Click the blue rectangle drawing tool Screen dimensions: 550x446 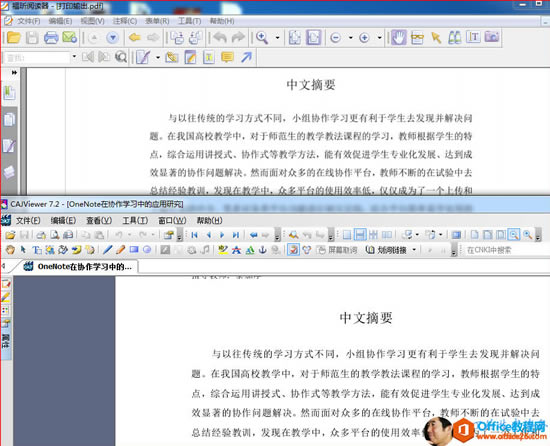tap(134, 250)
